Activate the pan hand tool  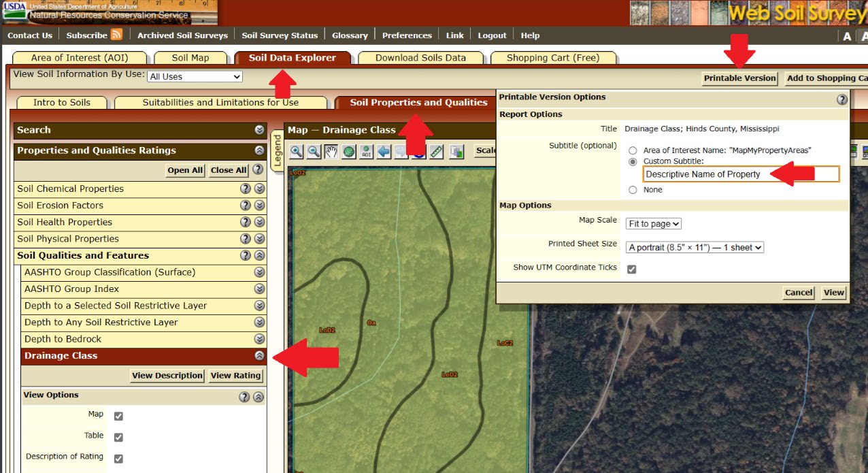(x=331, y=151)
